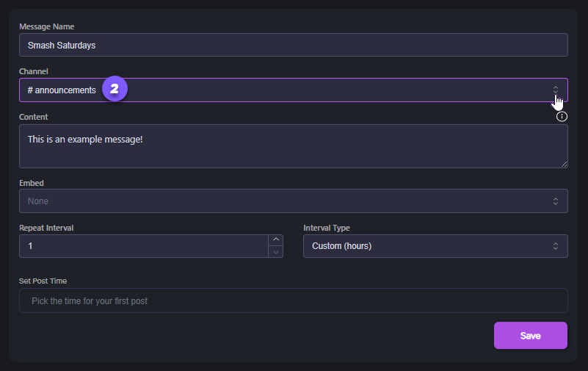Image resolution: width=588 pixels, height=371 pixels.
Task: Click the chevron arrows in the Channel field
Action: pyautogui.click(x=555, y=90)
